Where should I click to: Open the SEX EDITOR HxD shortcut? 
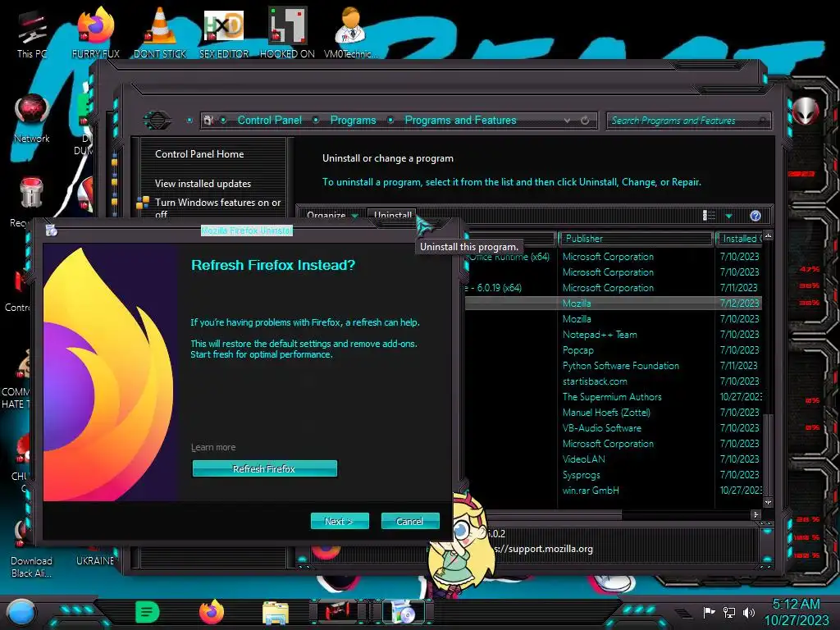pyautogui.click(x=224, y=33)
